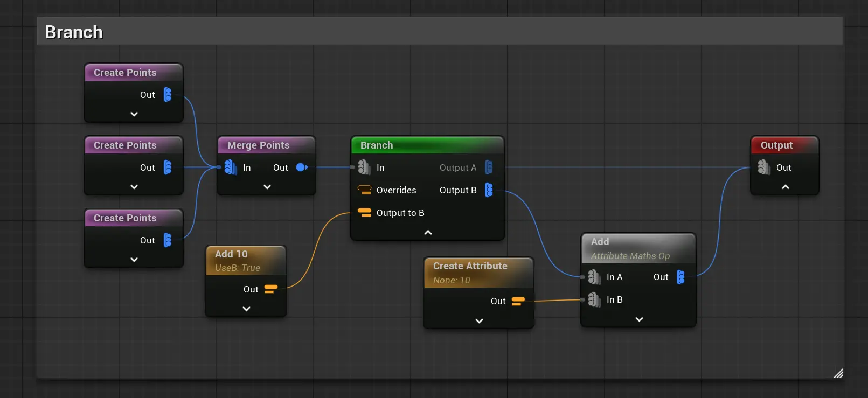Select the Overrides pin on Branch node

[365, 190]
